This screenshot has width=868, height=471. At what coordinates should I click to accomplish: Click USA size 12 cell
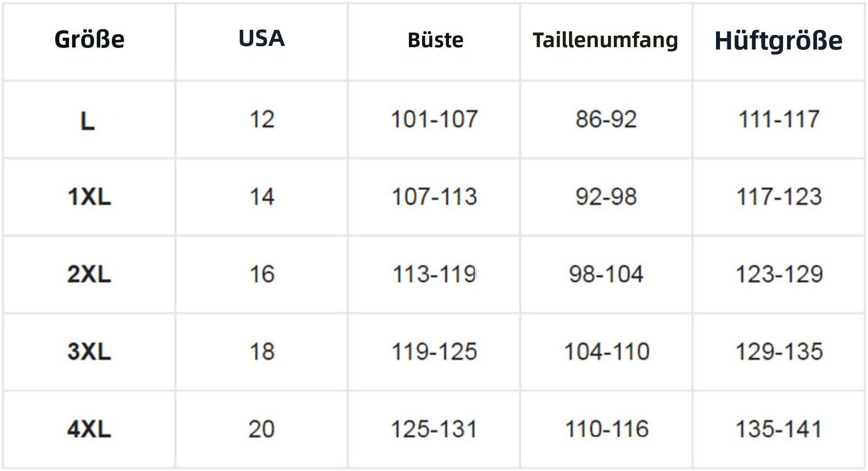262,119
